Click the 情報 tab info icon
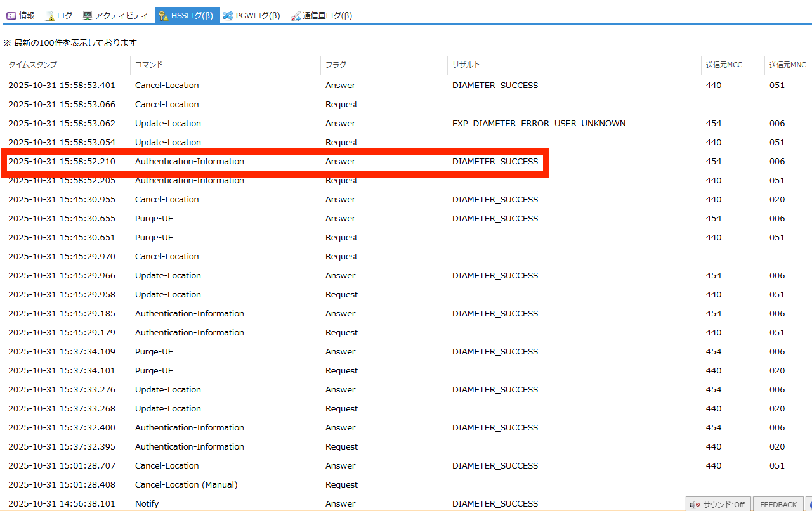 (11, 16)
